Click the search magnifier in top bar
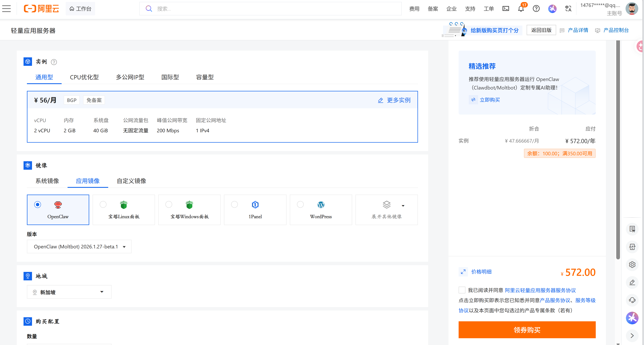The width and height of the screenshot is (644, 345). coord(149,8)
